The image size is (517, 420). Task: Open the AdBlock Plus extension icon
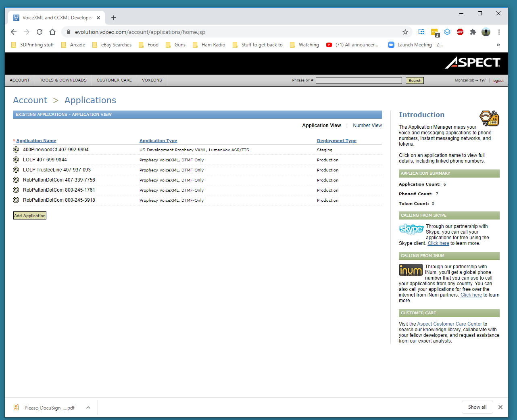coord(460,32)
